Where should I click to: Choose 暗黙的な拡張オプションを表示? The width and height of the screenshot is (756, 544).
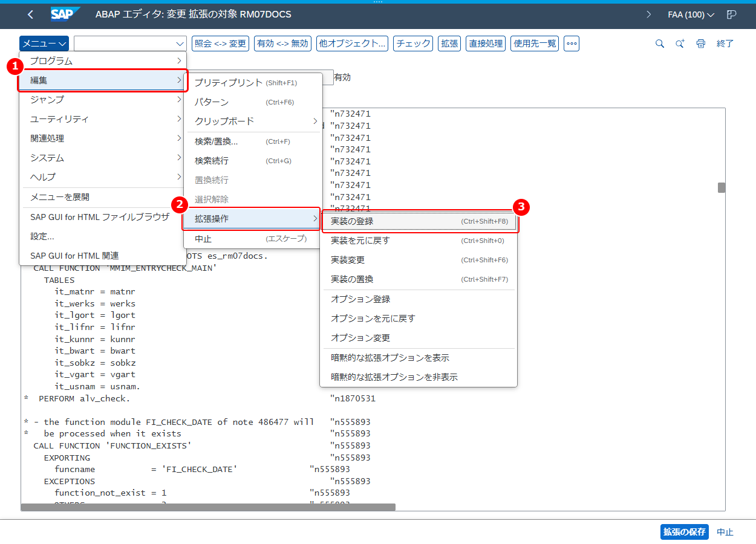tap(419, 358)
